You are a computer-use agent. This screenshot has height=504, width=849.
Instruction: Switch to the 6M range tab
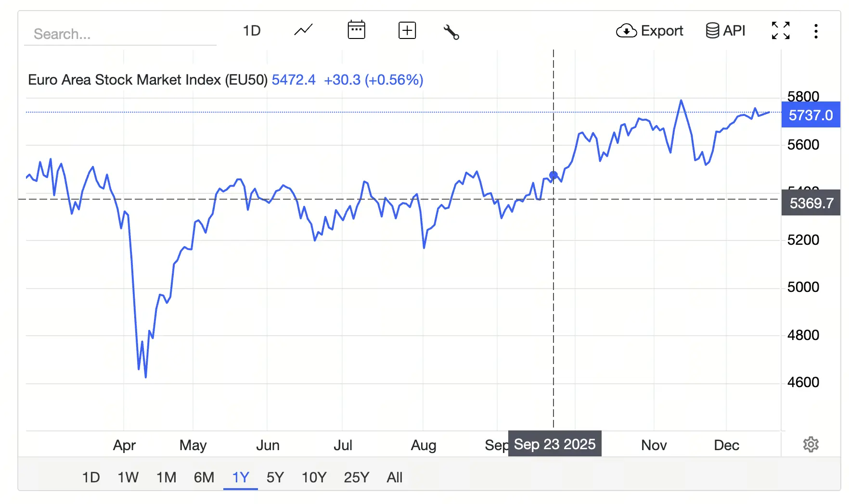pyautogui.click(x=204, y=478)
